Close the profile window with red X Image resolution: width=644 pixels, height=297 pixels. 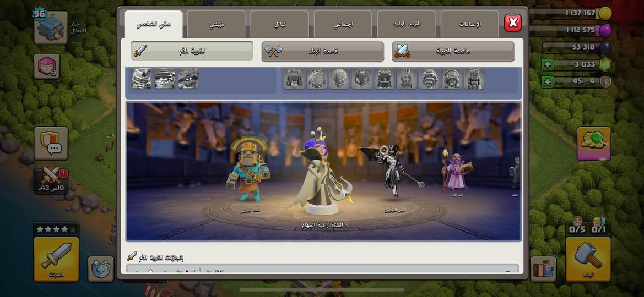point(512,23)
